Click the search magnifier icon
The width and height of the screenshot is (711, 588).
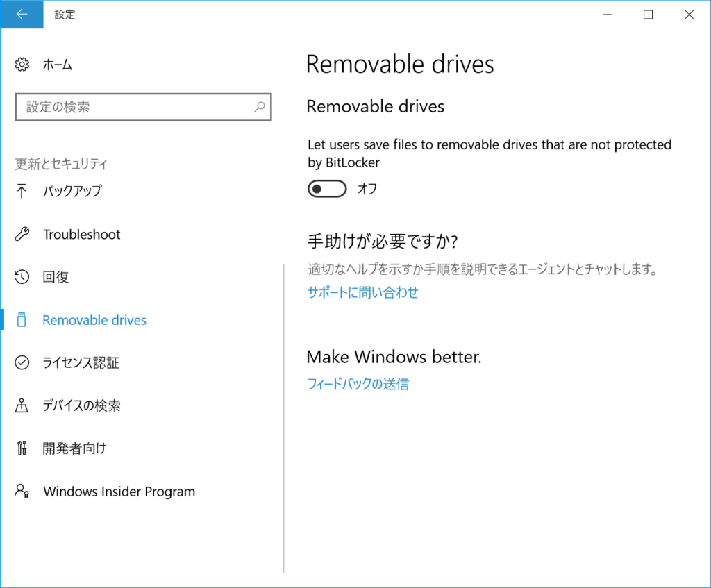click(260, 107)
